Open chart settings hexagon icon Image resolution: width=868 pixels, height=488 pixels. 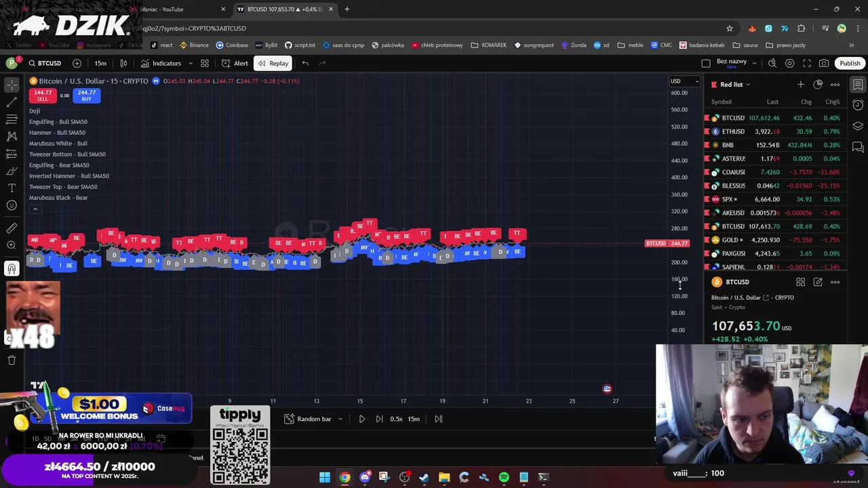pyautogui.click(x=790, y=63)
